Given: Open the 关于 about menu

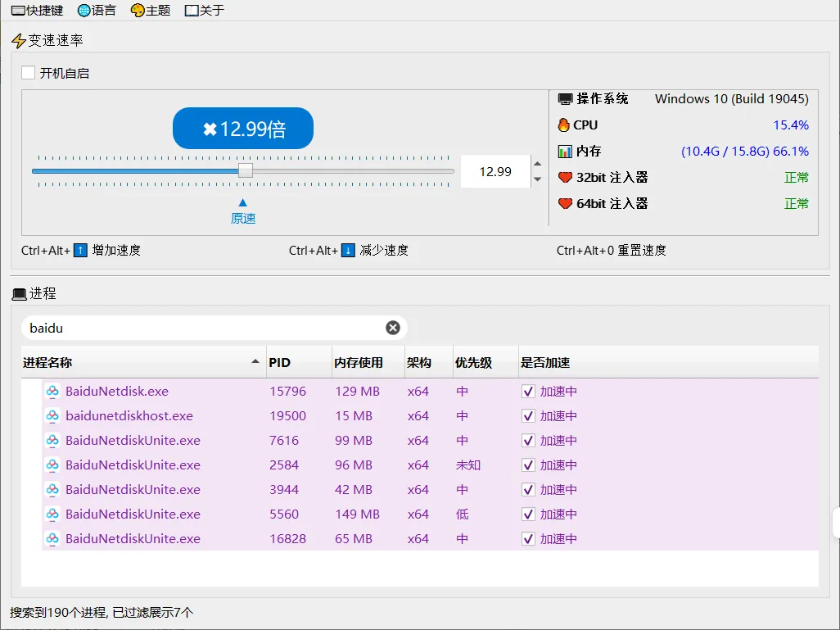Looking at the screenshot, I should (204, 10).
